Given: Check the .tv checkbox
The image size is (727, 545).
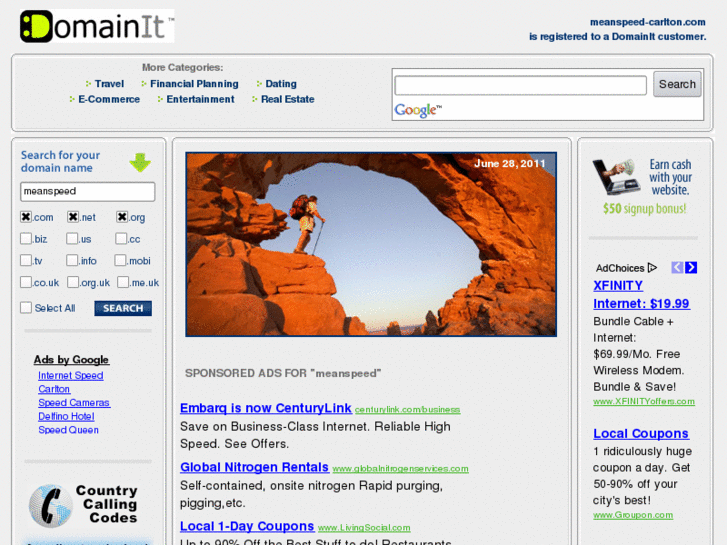Looking at the screenshot, I should (x=26, y=260).
